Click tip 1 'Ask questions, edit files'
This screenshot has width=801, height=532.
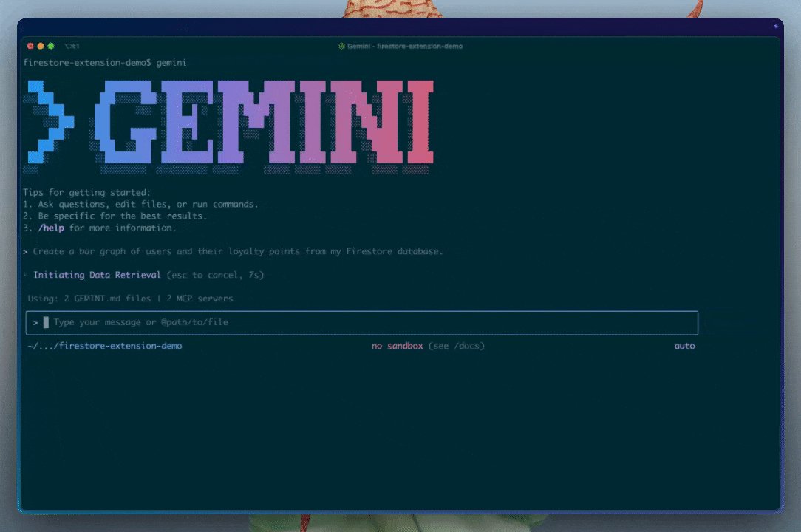(x=140, y=205)
